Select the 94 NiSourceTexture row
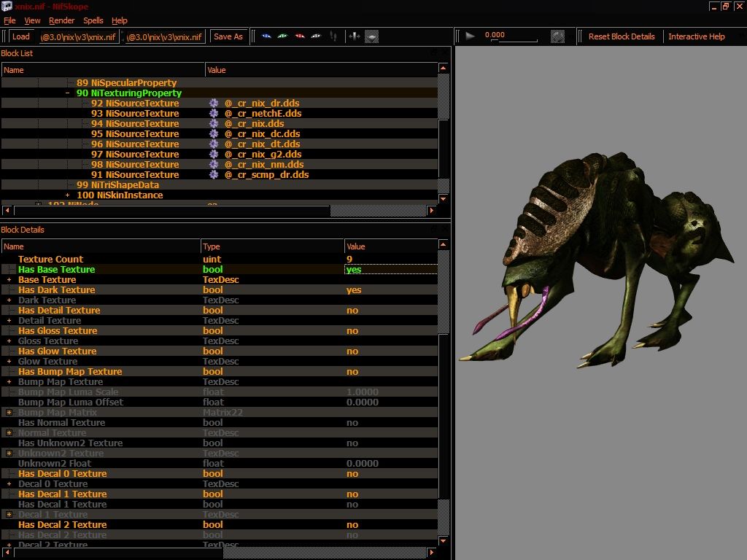Screen dimensions: 747x560 219,124
